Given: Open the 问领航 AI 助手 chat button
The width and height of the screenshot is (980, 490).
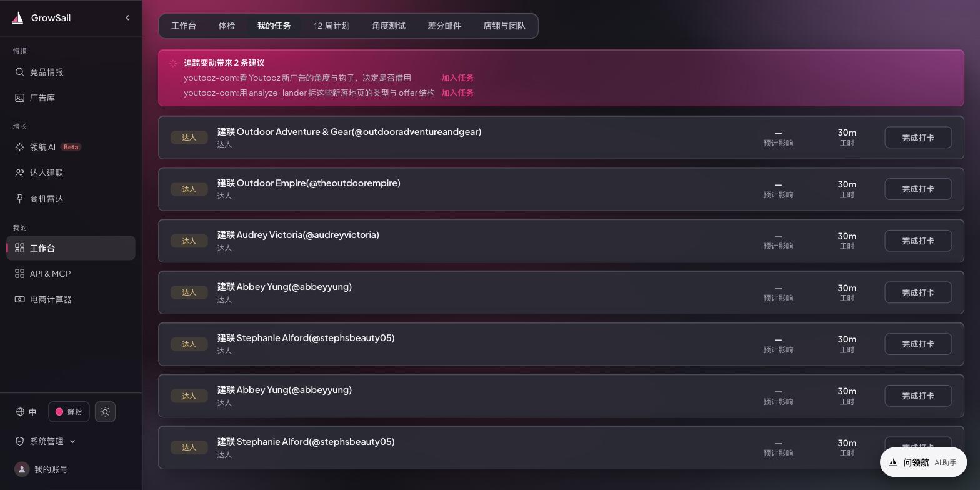Looking at the screenshot, I should pos(923,462).
